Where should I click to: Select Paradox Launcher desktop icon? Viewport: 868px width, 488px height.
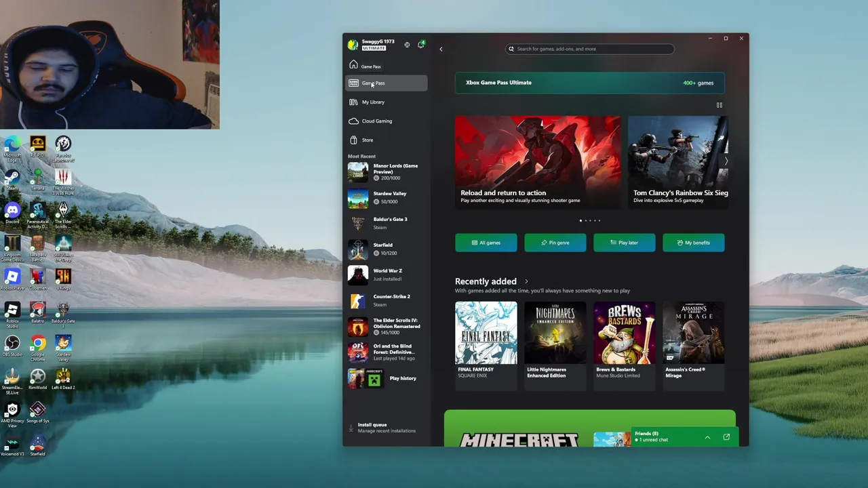point(63,148)
